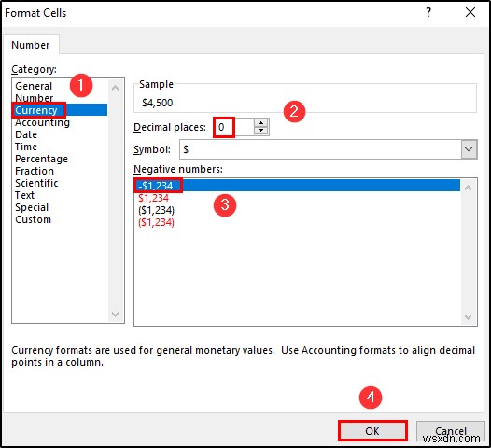Select Date category

(26, 134)
